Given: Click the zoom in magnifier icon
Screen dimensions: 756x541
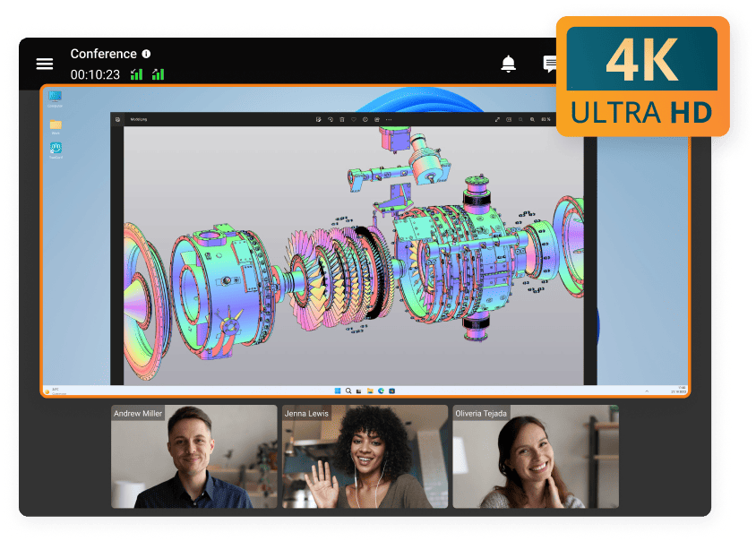Looking at the screenshot, I should (532, 119).
